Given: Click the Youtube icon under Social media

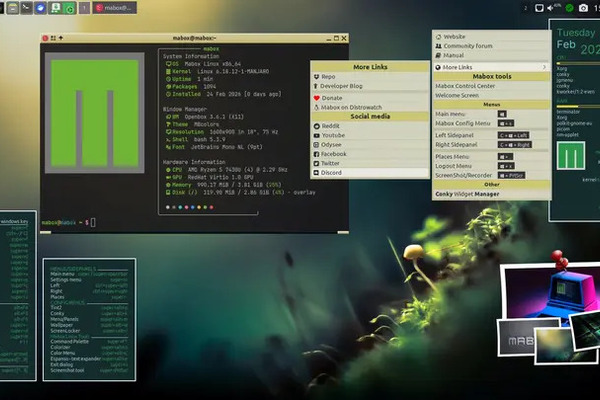Looking at the screenshot, I should pyautogui.click(x=316, y=136).
